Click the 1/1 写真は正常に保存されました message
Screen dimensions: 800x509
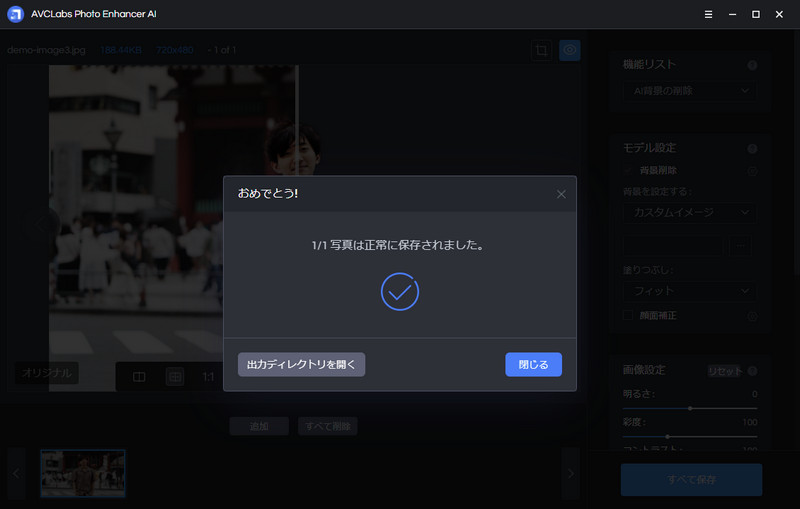tap(398, 245)
